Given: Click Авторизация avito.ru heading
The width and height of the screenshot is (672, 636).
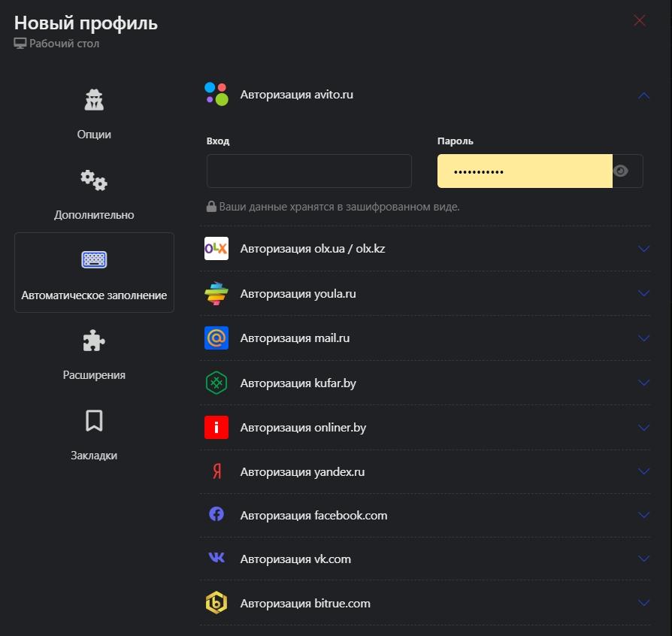Looking at the screenshot, I should click(297, 94).
